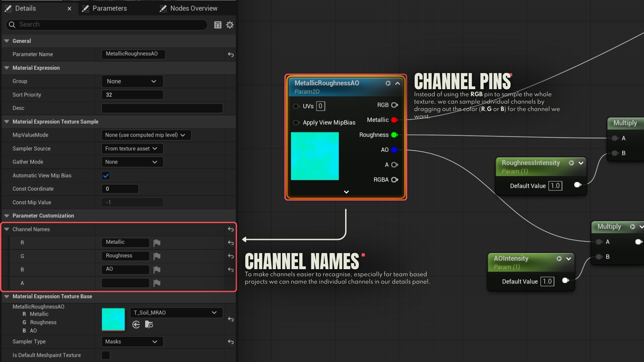The image size is (644, 362).
Task: Click the red Metallic output pin
Action: point(394,120)
